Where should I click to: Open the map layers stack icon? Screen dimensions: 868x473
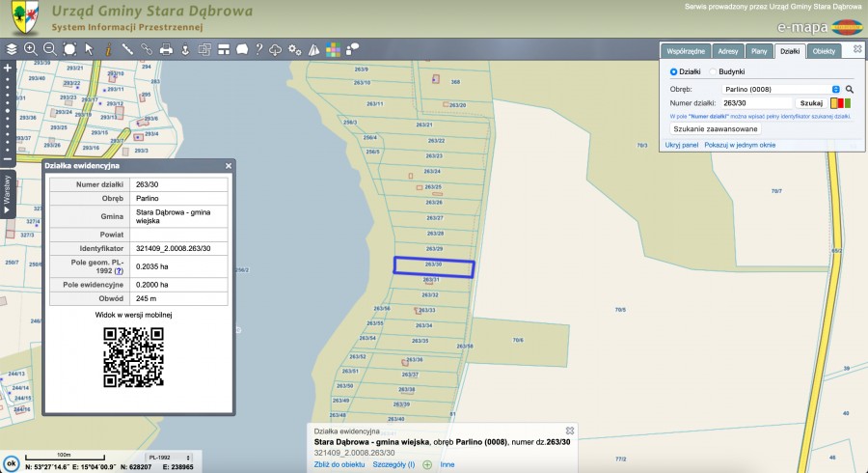click(x=12, y=48)
